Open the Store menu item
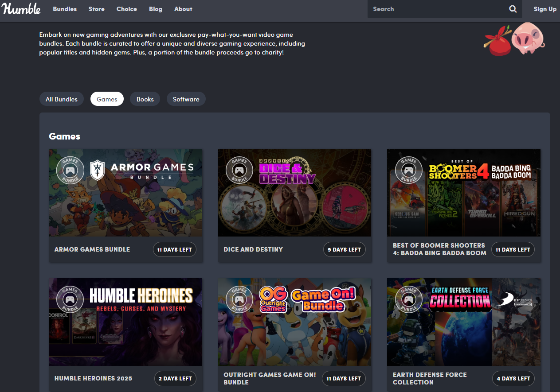 click(97, 9)
